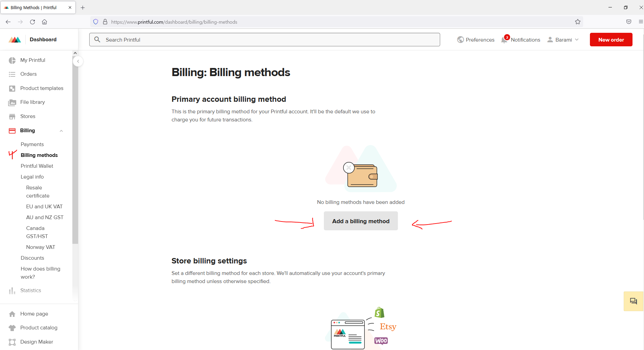Click Dashboard title link
This screenshot has width=644, height=350.
pos(43,40)
